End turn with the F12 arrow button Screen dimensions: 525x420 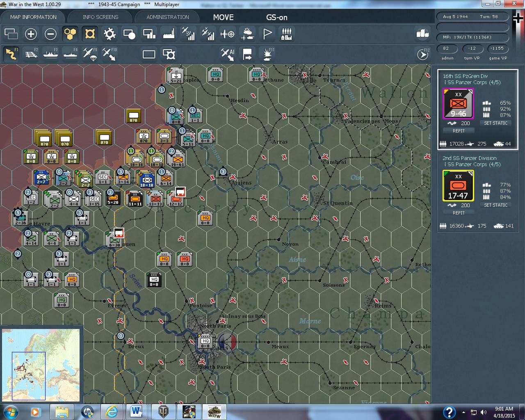pyautogui.click(x=423, y=54)
